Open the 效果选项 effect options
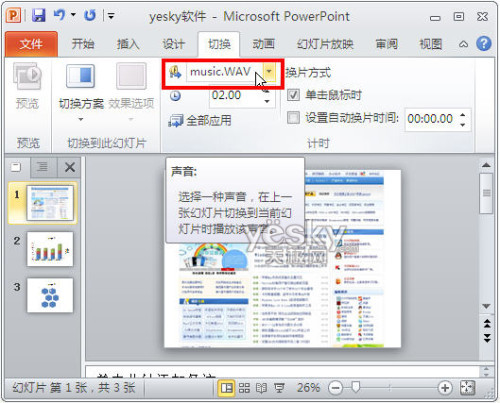 click(x=131, y=92)
